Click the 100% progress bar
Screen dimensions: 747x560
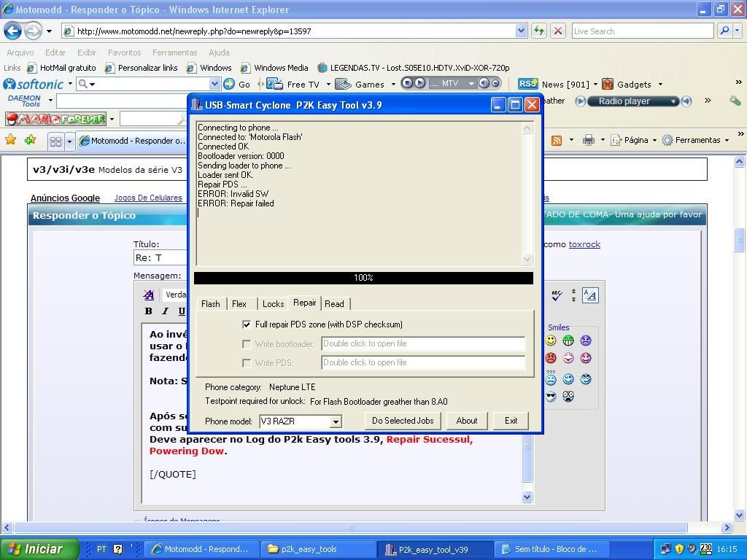[x=363, y=278]
